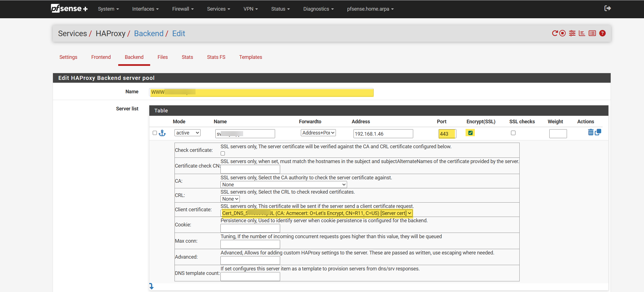Open related settings sliders icon
This screenshot has height=292, width=644.
point(572,33)
